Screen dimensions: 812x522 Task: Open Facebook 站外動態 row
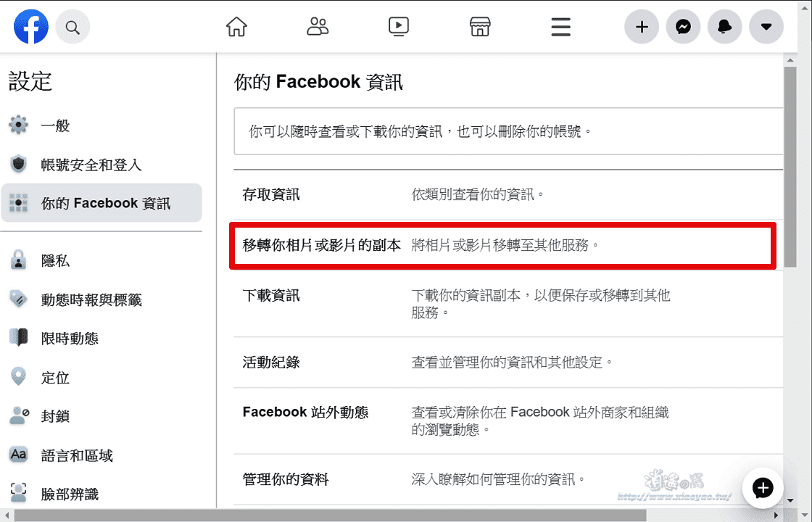[508, 420]
